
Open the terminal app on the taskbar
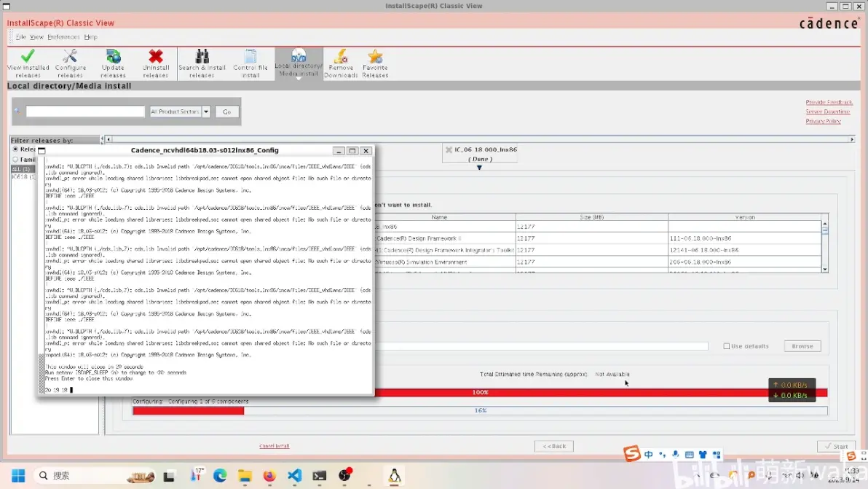click(x=320, y=476)
